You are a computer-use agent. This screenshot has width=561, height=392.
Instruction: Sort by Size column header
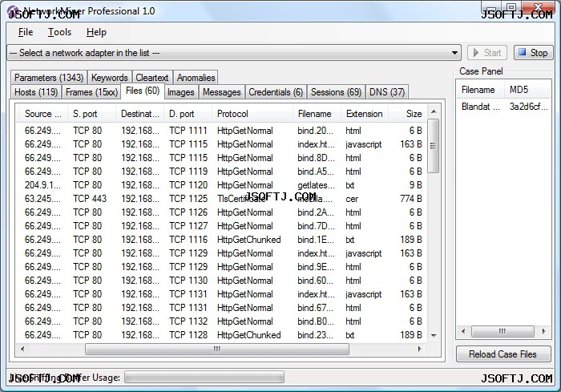407,114
